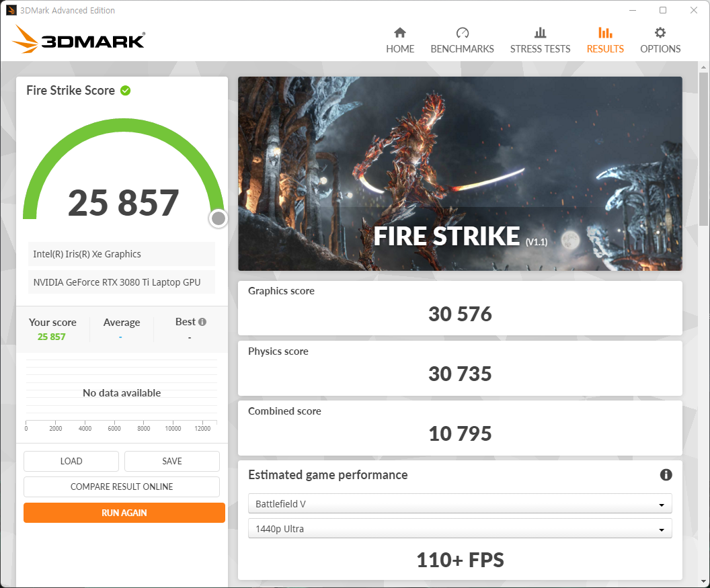
Task: Click the Stress Tests bar chart icon
Action: tap(540, 33)
